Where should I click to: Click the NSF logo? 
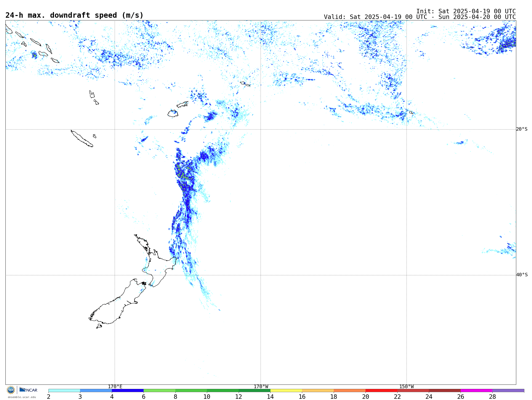pos(11,390)
